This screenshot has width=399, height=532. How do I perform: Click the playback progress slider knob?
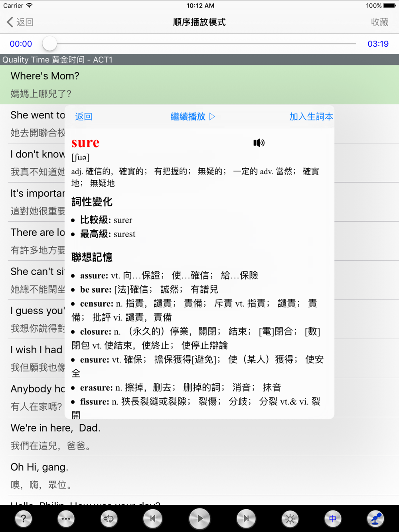[49, 43]
